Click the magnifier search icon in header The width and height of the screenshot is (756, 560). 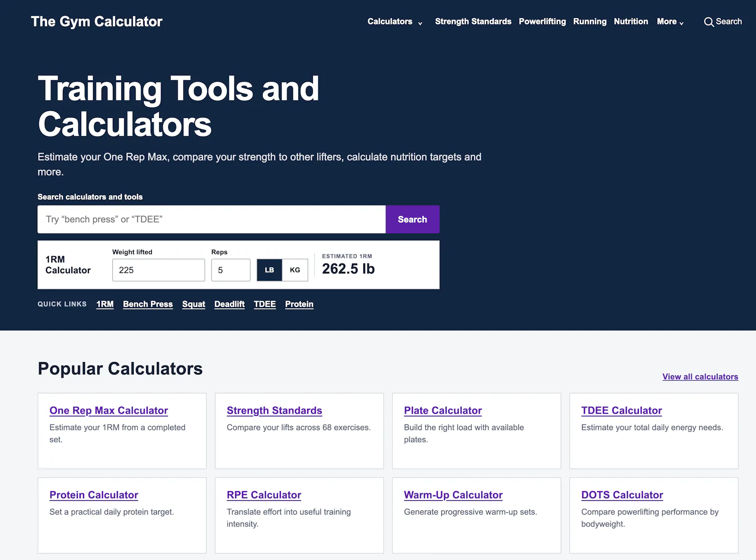(x=709, y=22)
